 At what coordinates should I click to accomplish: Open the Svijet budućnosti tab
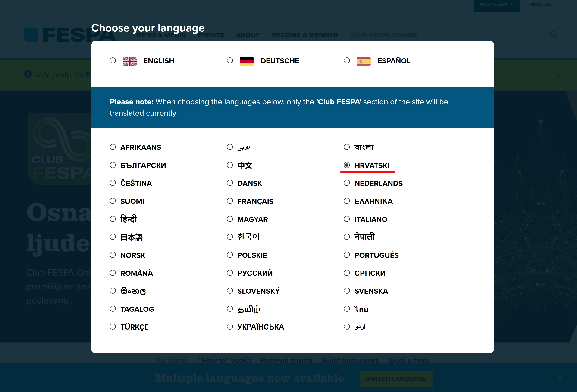click(351, 360)
